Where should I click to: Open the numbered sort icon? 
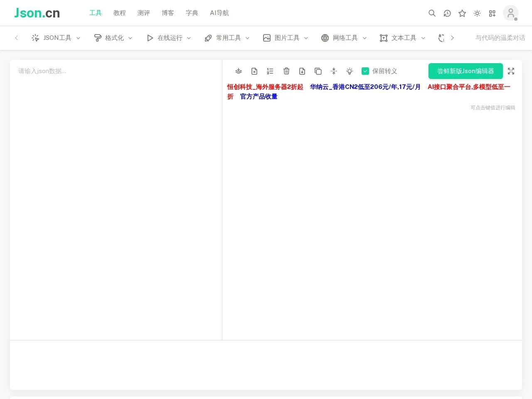click(x=270, y=71)
